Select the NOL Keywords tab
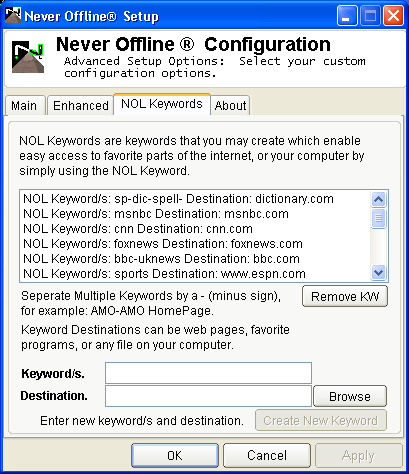The image size is (409, 474). pos(162,104)
